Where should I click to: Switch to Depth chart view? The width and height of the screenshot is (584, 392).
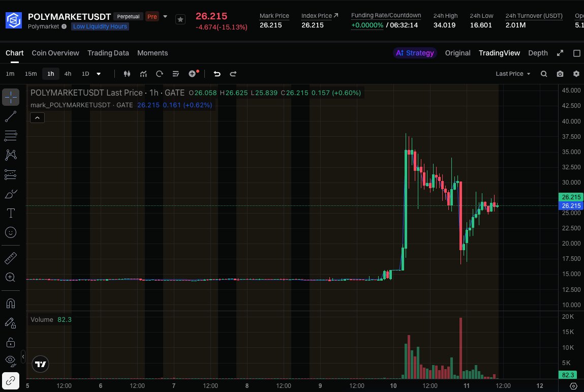click(x=538, y=53)
